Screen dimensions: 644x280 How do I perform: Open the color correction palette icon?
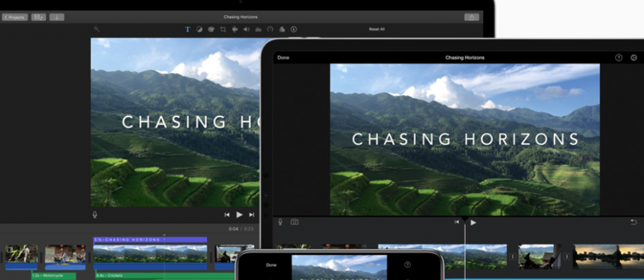click(211, 29)
